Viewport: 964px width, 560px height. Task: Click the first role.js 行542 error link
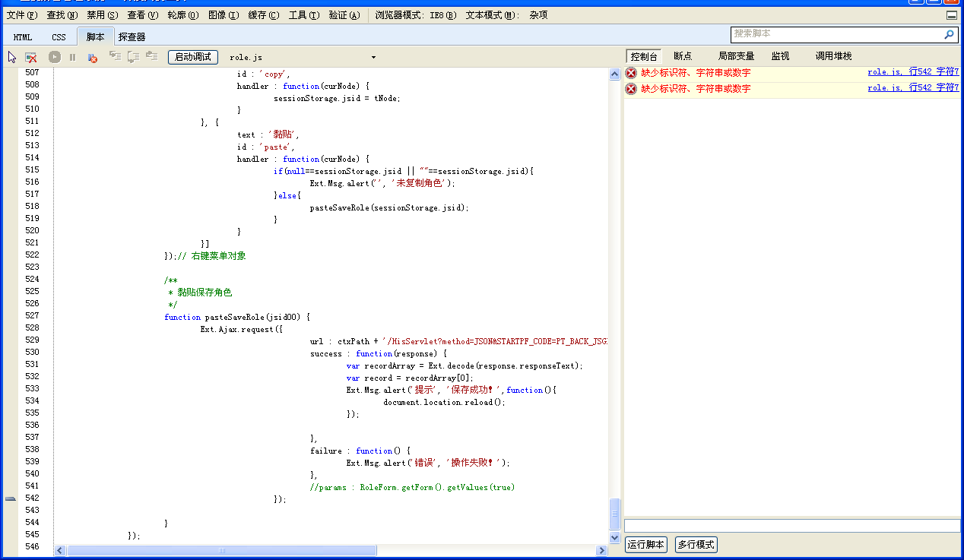(912, 72)
